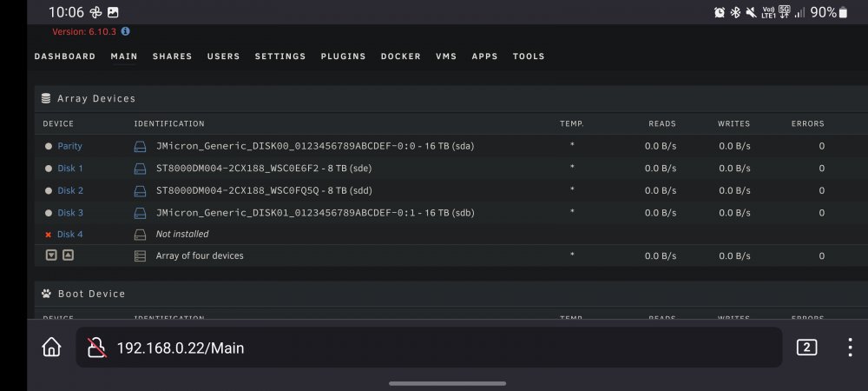Screen dimensions: 868x391
Task: Click the IDENTIFICATION column header in Array Devices
Action: pyautogui.click(x=169, y=123)
